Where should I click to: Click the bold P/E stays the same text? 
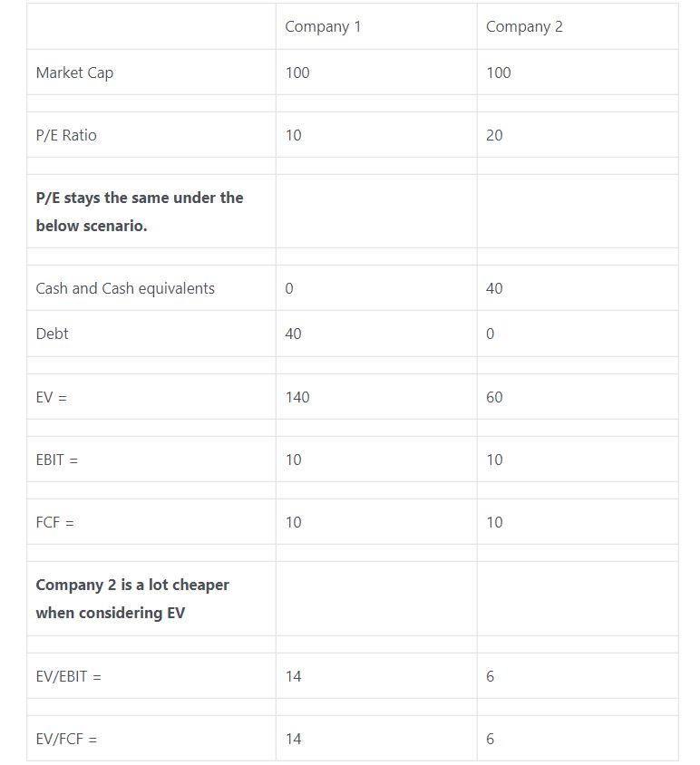tap(140, 212)
